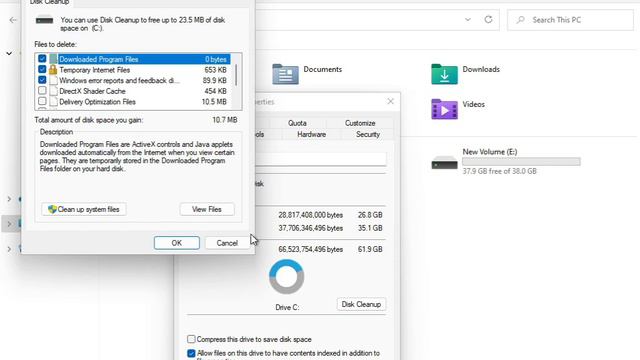640x360 pixels.
Task: Uncheck Temporary Internet Files checkbox
Action: [x=42, y=69]
